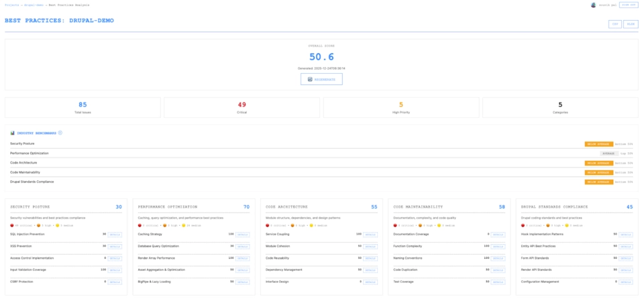This screenshot has height=299, width=644.
Task: Open Code Duplication details
Action: [x=498, y=270]
